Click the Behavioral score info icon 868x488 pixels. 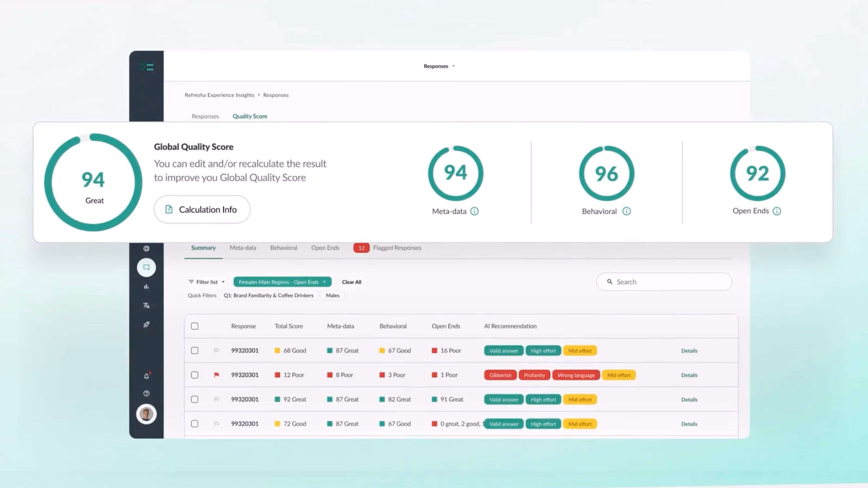[626, 211]
